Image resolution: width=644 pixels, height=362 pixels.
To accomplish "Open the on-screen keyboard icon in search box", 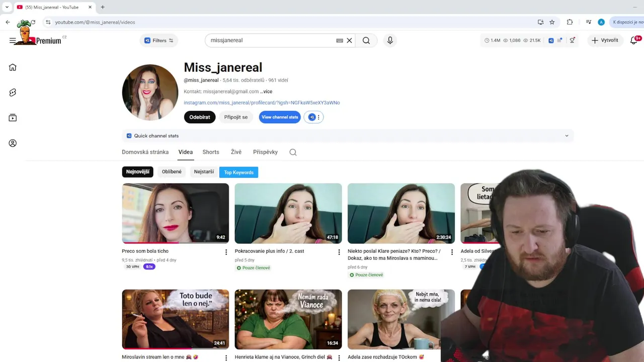I will [x=340, y=40].
